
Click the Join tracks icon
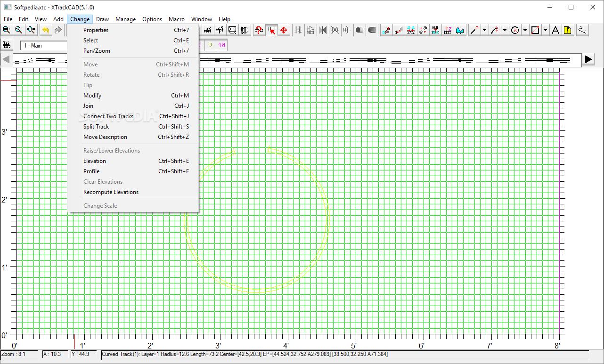tap(399, 30)
